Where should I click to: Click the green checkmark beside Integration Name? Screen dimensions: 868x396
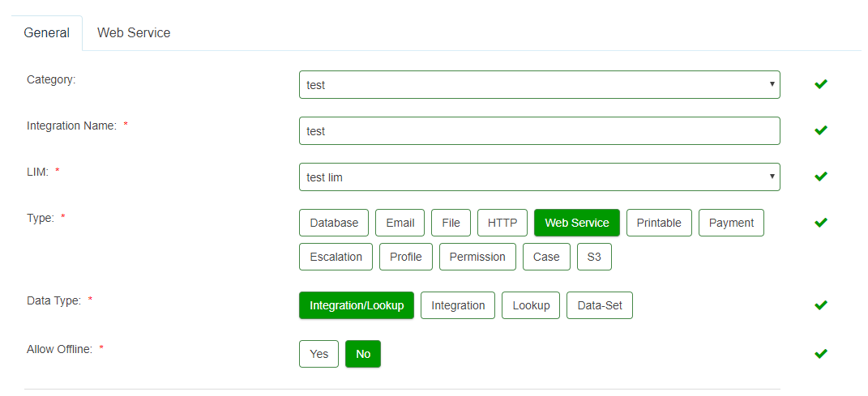(x=820, y=130)
